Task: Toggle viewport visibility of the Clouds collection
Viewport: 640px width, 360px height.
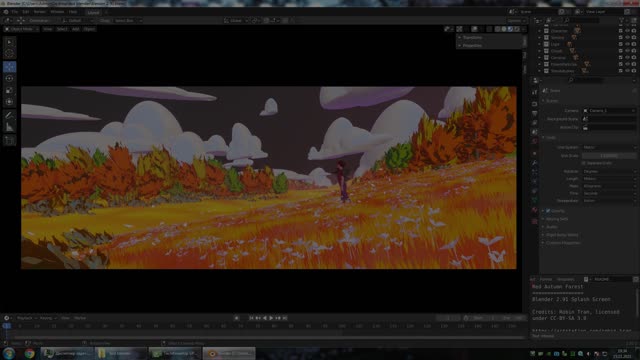Action: 627,51
